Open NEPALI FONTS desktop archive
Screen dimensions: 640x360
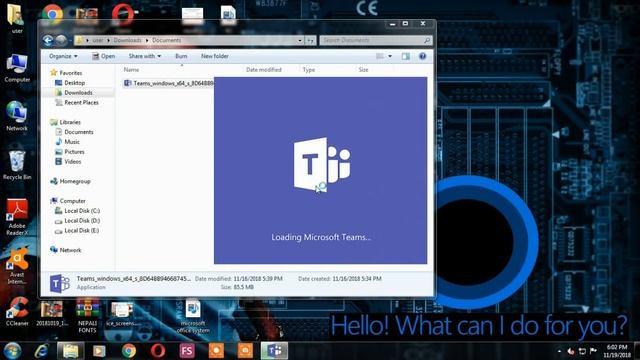(87, 316)
